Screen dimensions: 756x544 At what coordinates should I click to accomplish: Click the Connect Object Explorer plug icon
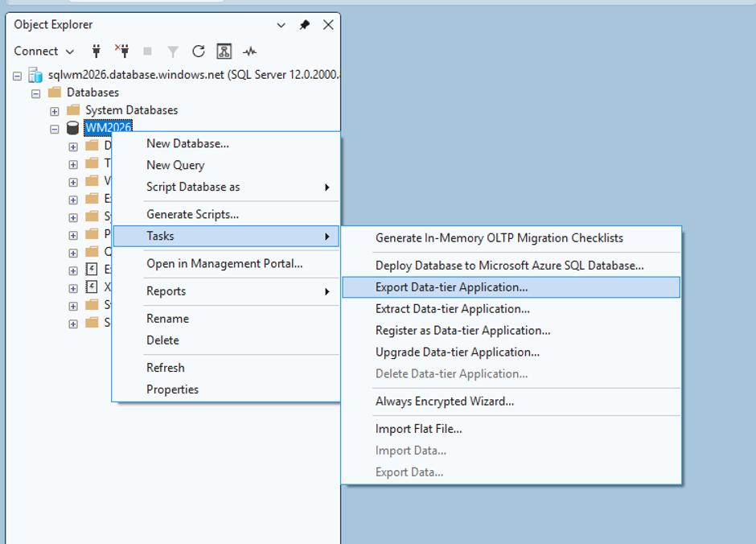tap(97, 52)
